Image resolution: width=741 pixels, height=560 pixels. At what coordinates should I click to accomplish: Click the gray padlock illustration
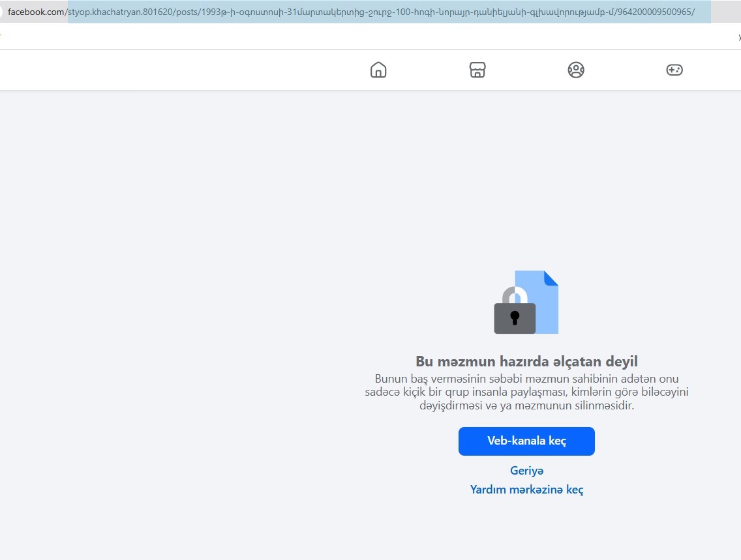pyautogui.click(x=515, y=317)
